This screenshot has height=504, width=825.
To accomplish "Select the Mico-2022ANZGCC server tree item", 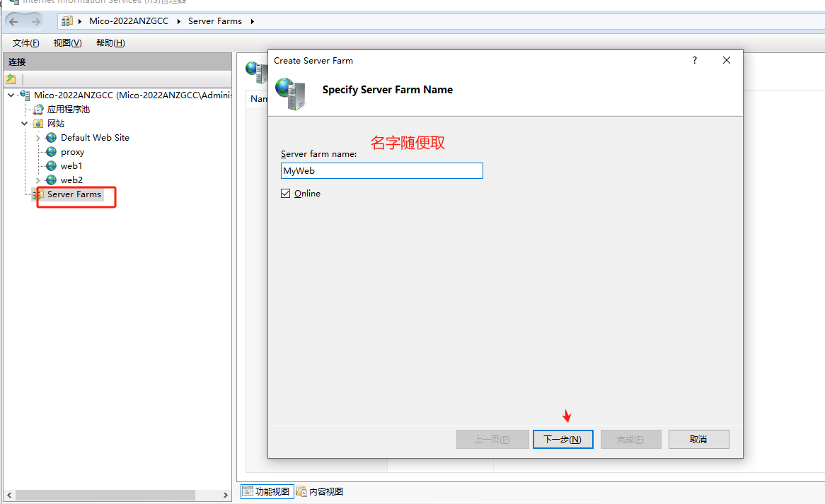I will coord(132,95).
